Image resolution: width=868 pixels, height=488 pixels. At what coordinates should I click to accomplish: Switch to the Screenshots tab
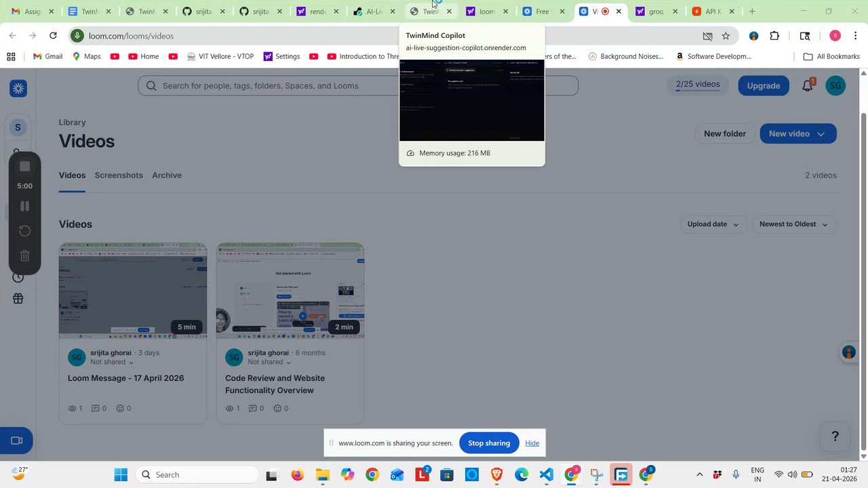pos(119,175)
